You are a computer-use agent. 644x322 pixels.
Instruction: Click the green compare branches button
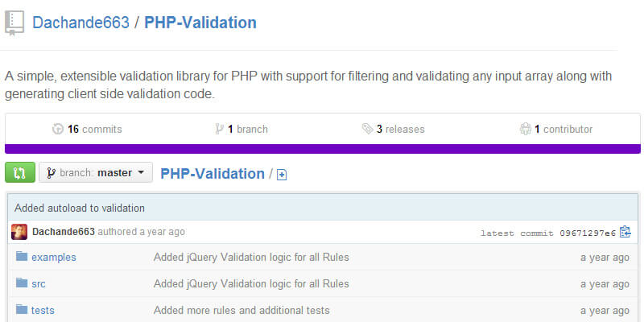click(20, 172)
